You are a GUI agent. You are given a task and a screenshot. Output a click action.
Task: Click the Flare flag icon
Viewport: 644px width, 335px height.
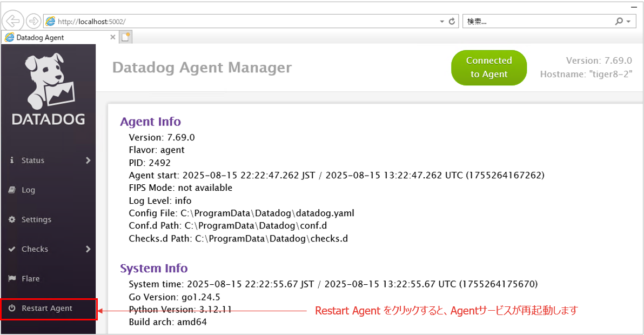click(12, 279)
